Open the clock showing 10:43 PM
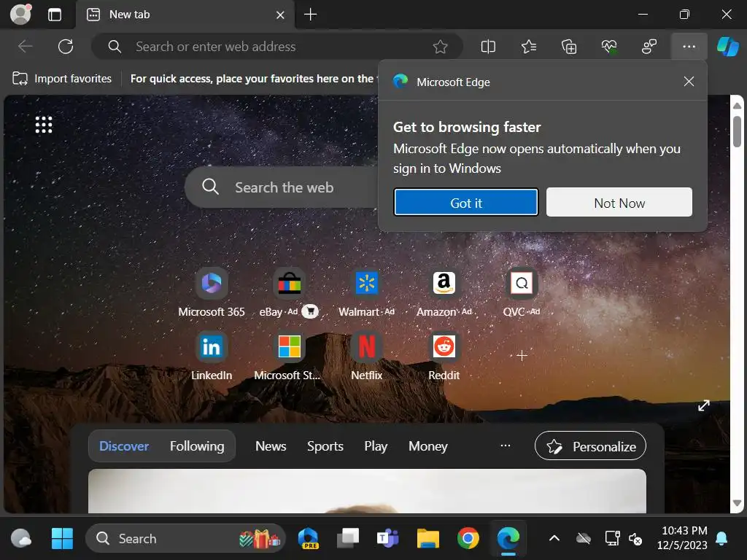This screenshot has width=747, height=560. pyautogui.click(x=684, y=538)
